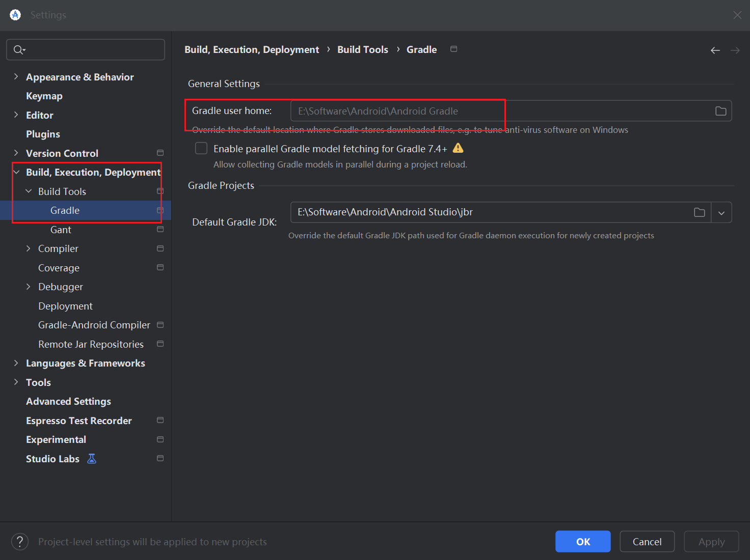This screenshot has width=750, height=560.
Task: Expand the Editor section
Action: (16, 115)
